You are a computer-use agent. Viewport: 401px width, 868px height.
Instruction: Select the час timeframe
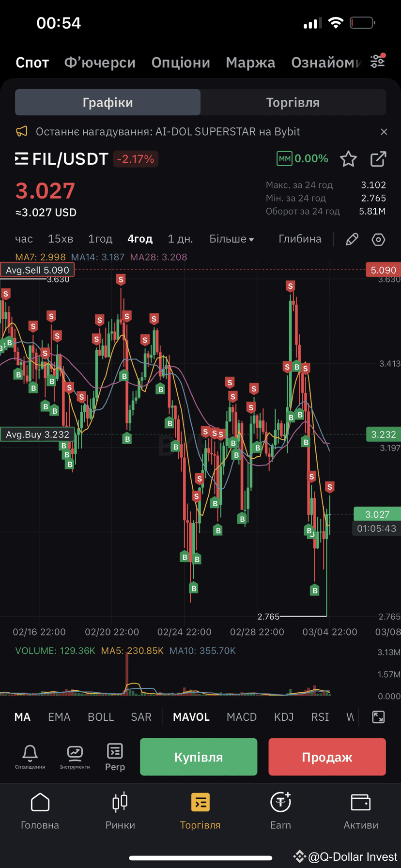coord(24,239)
